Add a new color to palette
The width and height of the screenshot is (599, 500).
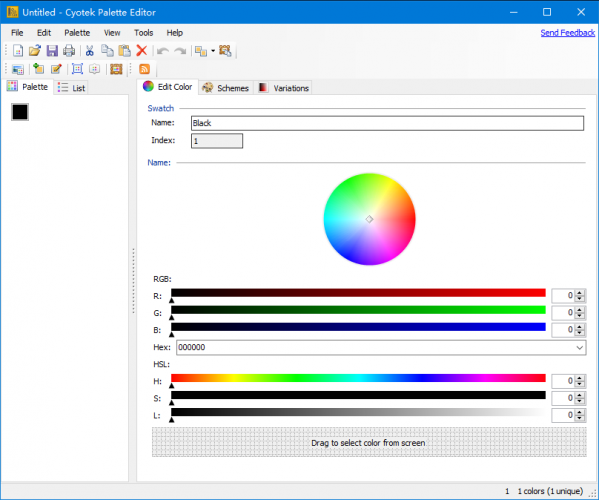[39, 69]
